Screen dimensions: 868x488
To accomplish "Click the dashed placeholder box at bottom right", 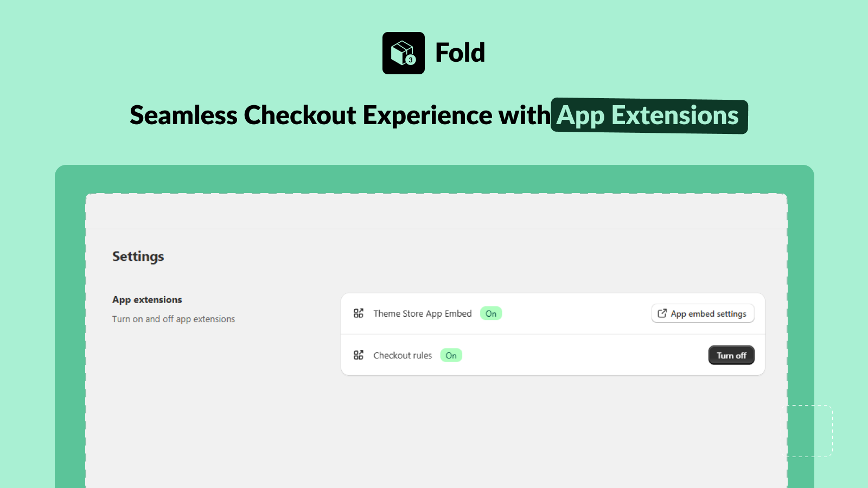I will pos(806,431).
